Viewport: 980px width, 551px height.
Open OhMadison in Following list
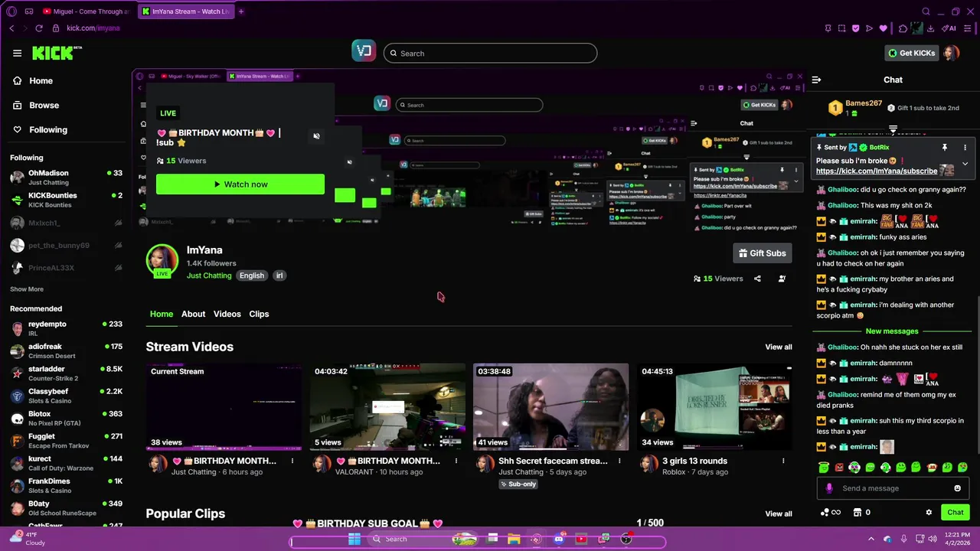coord(67,178)
